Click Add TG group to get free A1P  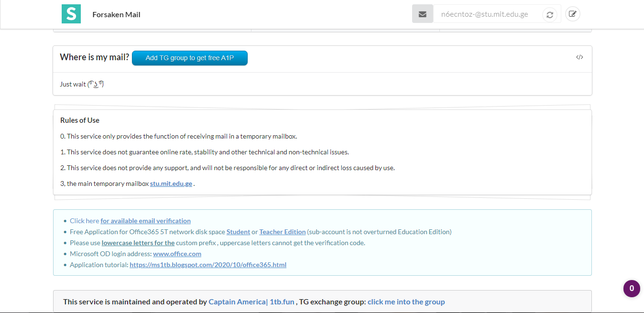(190, 58)
